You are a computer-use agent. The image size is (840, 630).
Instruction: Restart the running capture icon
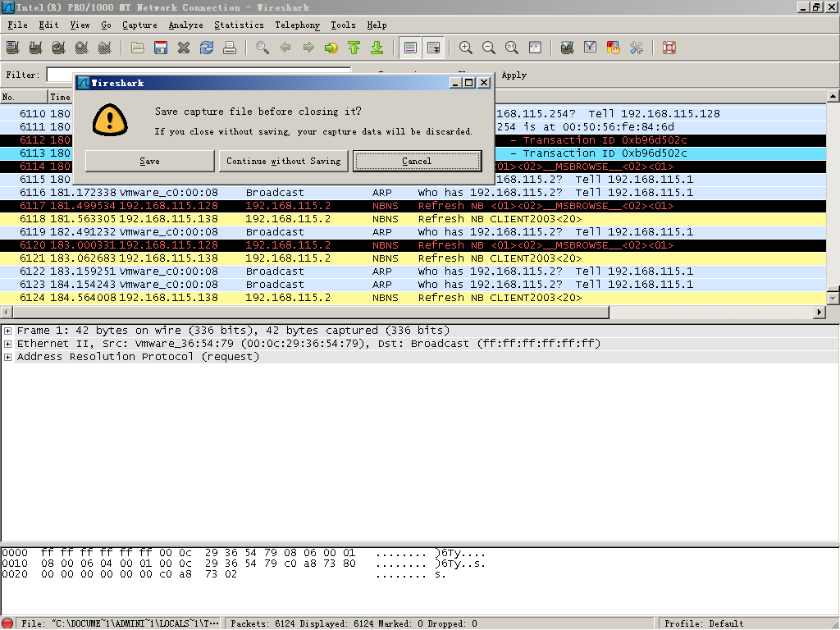pos(105,48)
